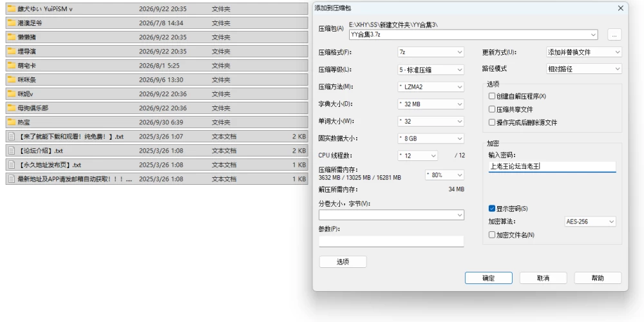The height and width of the screenshot is (322, 644).
Task: Click text file icon of 最新地址及APP请发邮箱 file
Action: point(12,178)
